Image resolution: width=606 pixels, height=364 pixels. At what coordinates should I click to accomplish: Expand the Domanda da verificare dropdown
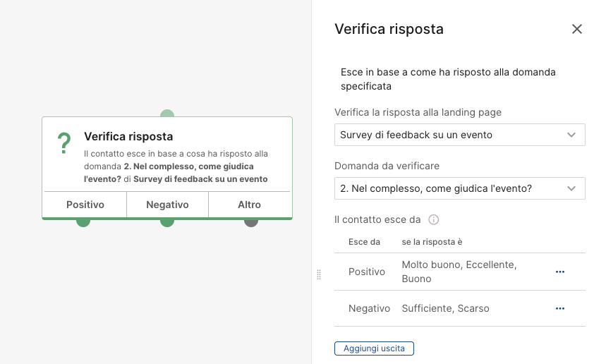tap(459, 188)
